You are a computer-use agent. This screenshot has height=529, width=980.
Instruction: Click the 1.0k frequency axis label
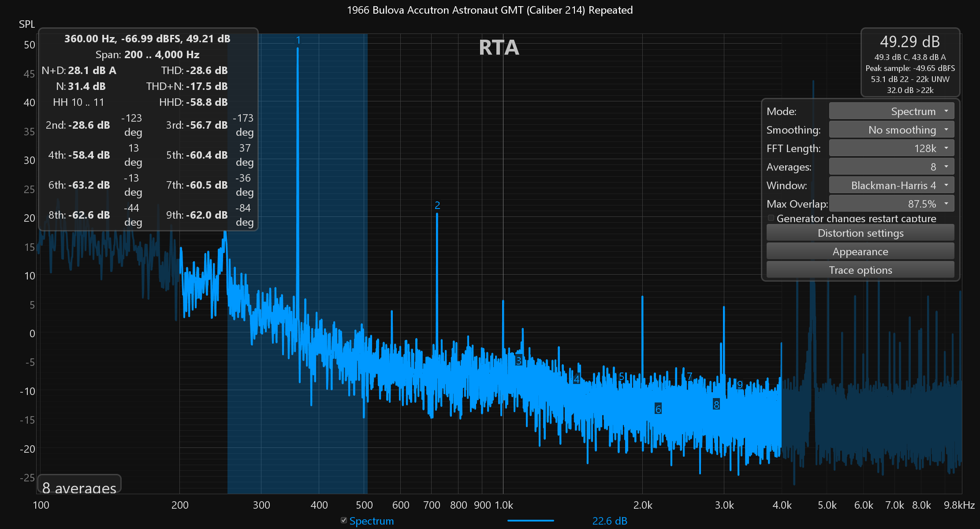(504, 505)
